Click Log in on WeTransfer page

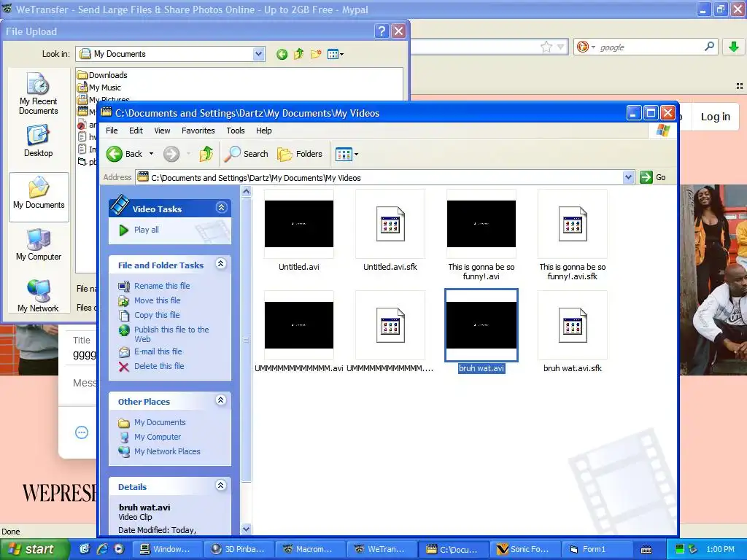715,117
